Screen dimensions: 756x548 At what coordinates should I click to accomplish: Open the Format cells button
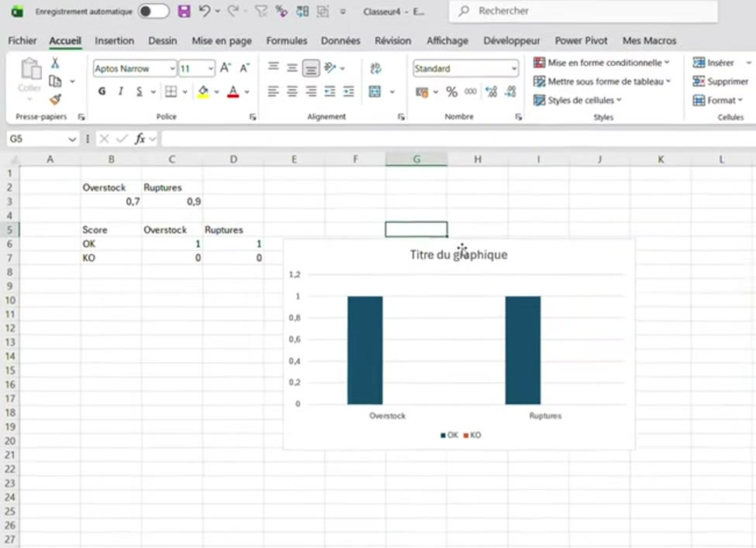pyautogui.click(x=717, y=100)
